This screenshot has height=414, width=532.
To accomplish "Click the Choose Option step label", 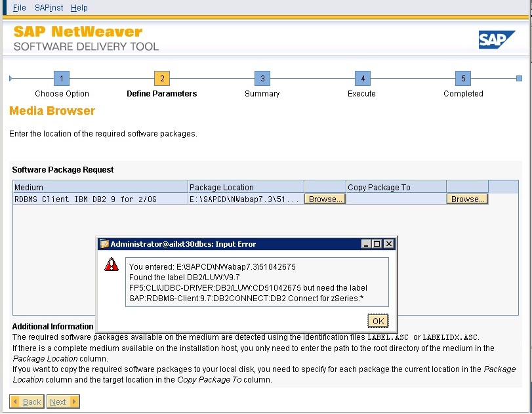I will pos(62,94).
